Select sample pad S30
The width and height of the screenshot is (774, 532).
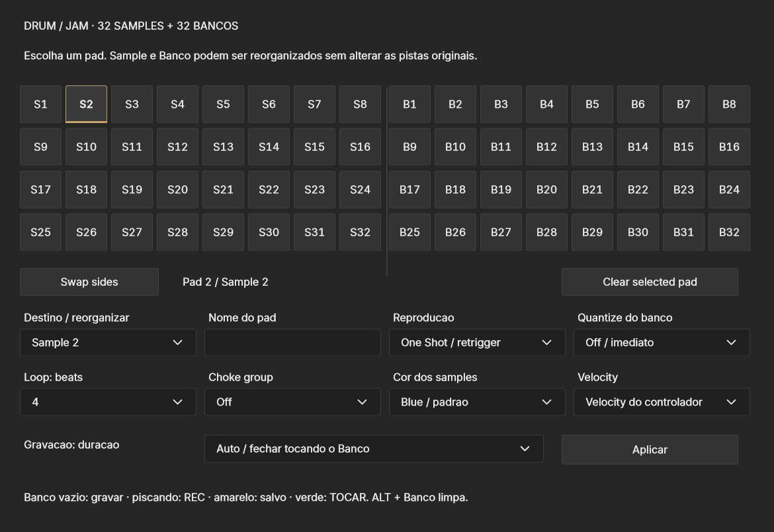click(x=269, y=232)
